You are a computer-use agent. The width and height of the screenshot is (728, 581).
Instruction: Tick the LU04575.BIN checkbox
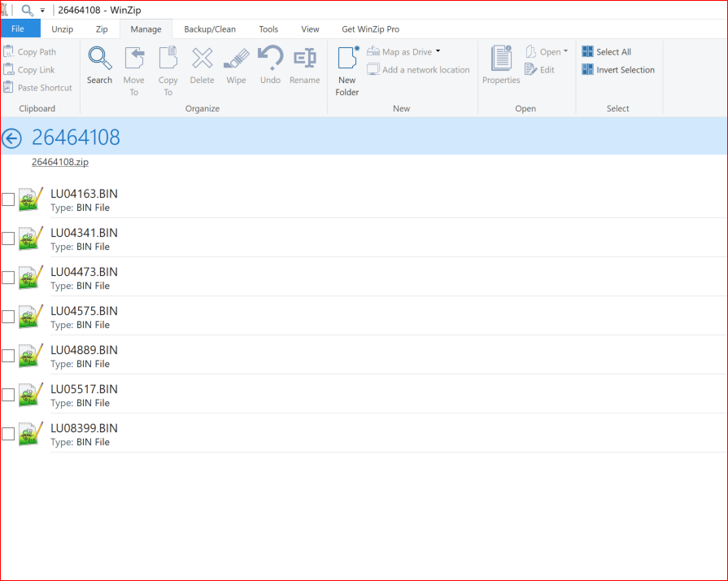[8, 317]
